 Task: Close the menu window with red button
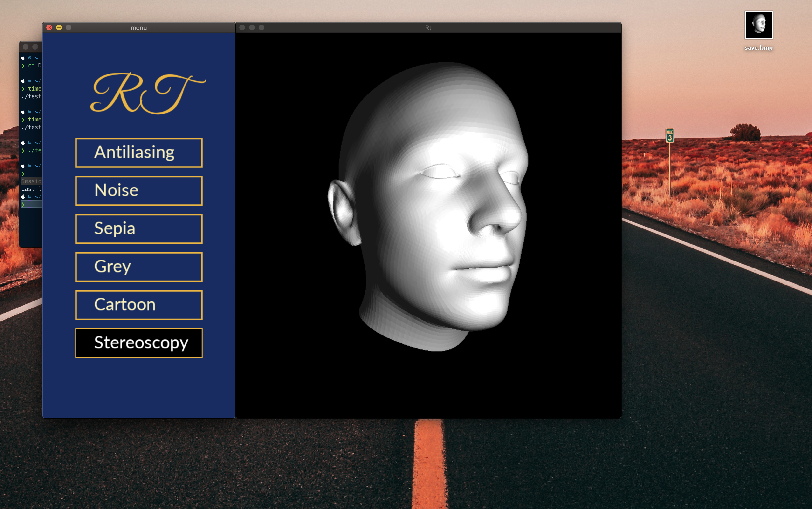(49, 28)
